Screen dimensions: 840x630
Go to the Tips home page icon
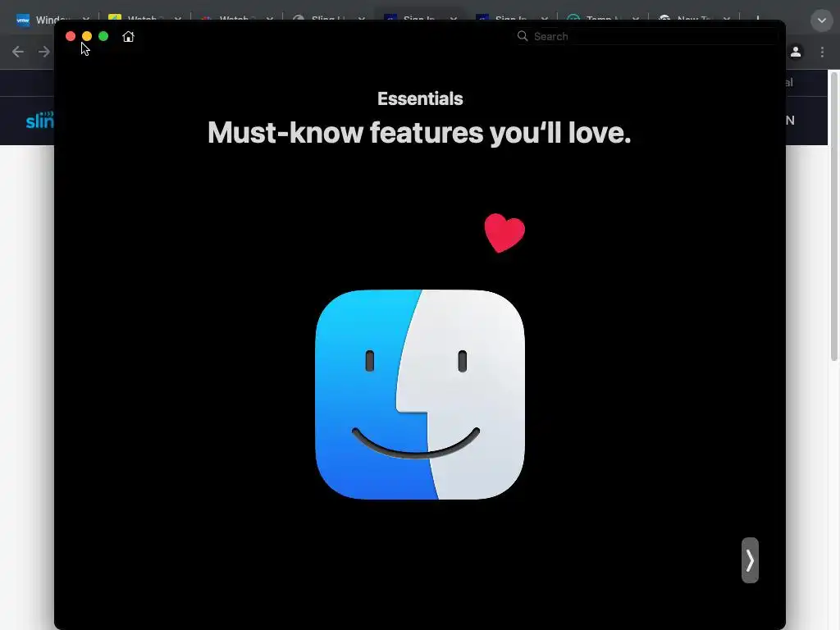click(128, 36)
